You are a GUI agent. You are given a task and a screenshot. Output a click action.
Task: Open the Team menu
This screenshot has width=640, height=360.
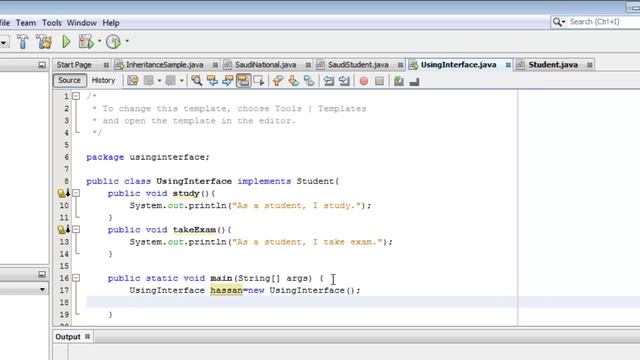26,23
